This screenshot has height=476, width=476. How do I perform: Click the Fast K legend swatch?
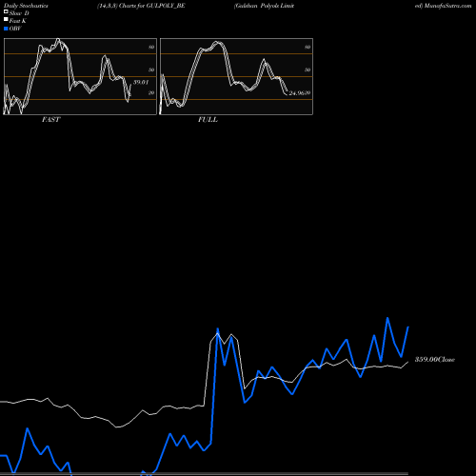pos(6,20)
